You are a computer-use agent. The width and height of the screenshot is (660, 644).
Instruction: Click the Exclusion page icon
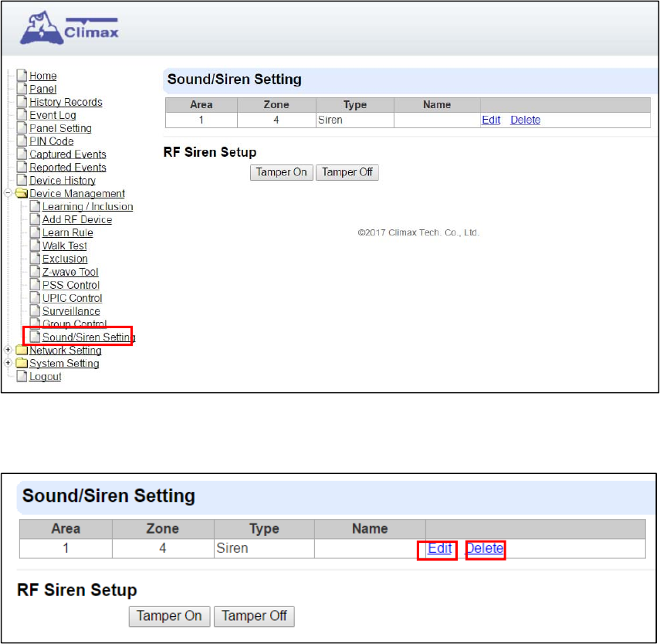36,258
